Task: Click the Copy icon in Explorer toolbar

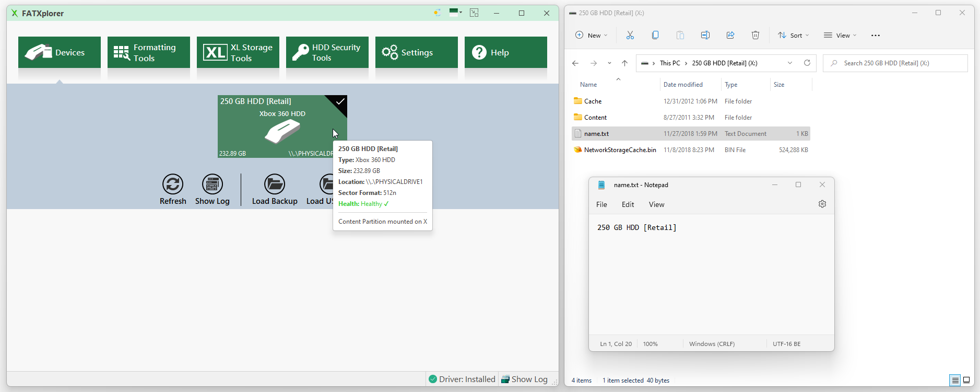Action: (x=655, y=35)
